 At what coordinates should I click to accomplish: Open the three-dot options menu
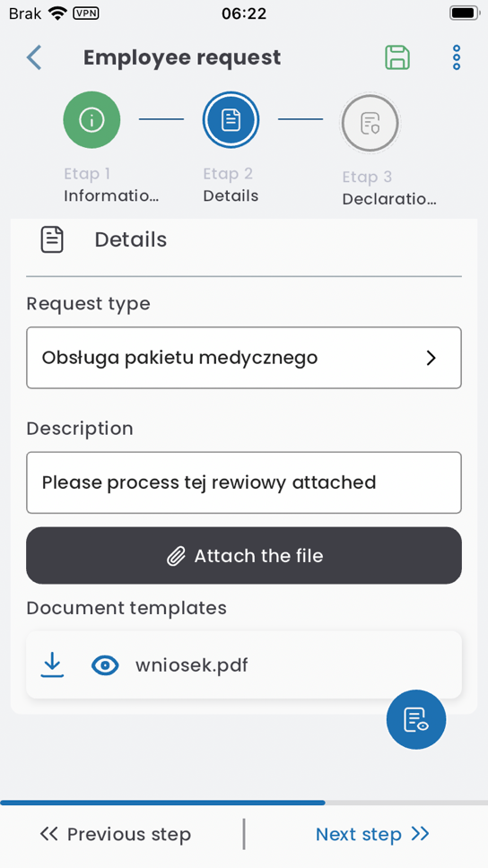457,57
